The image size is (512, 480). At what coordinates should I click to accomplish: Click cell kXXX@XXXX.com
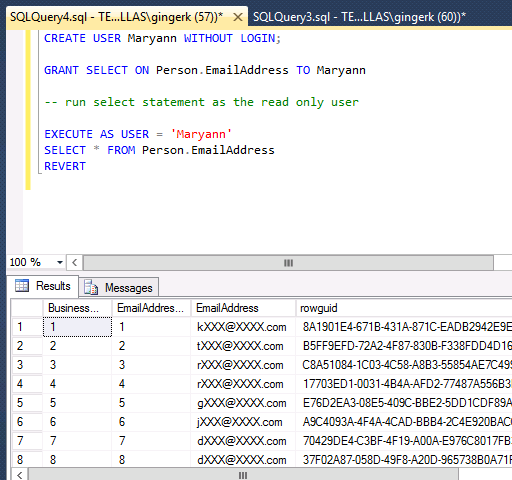coord(243,327)
